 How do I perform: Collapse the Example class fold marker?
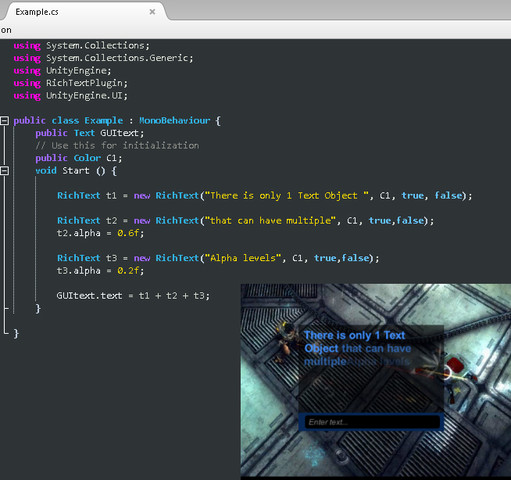[x=4, y=121]
